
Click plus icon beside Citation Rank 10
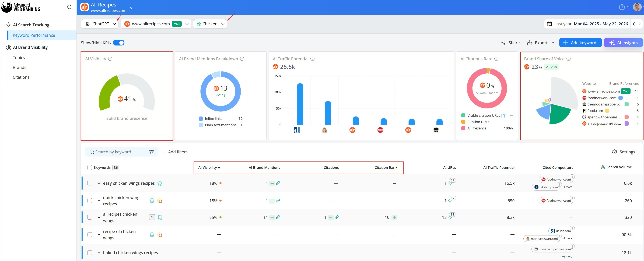394,217
